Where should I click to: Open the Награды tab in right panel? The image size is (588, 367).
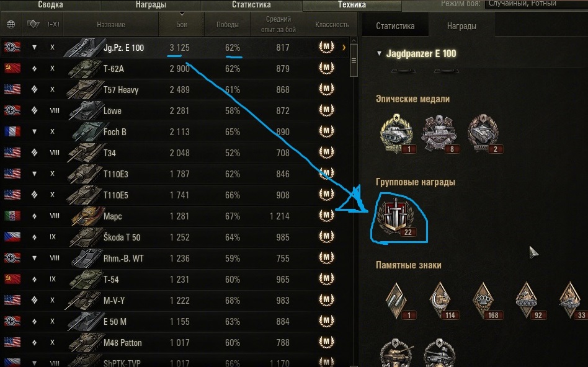pyautogui.click(x=461, y=26)
